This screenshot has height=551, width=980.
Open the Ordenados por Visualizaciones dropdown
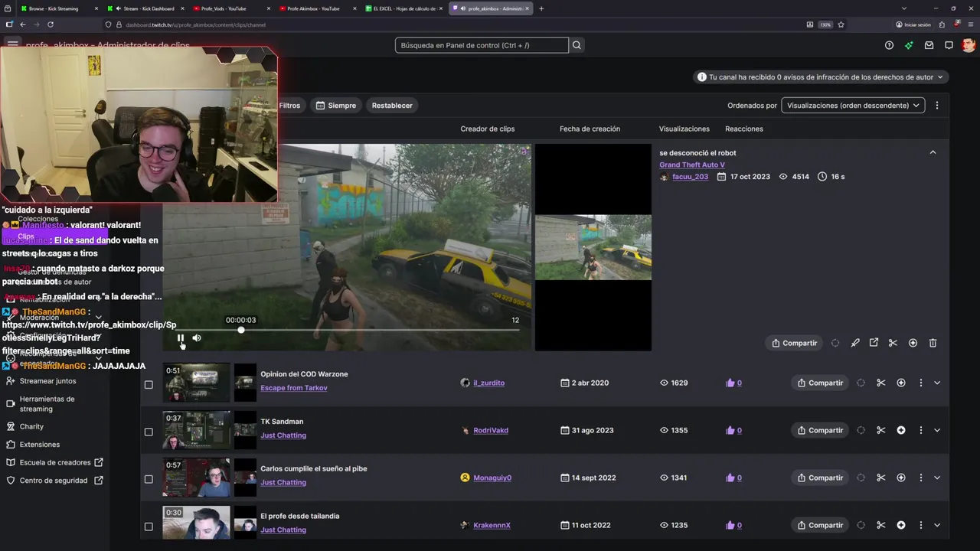click(853, 106)
